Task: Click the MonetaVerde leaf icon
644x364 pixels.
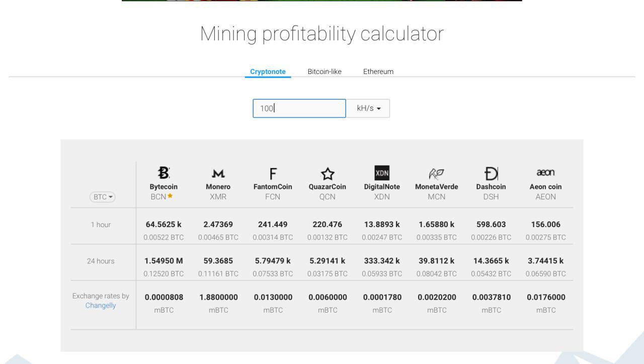Action: click(436, 174)
